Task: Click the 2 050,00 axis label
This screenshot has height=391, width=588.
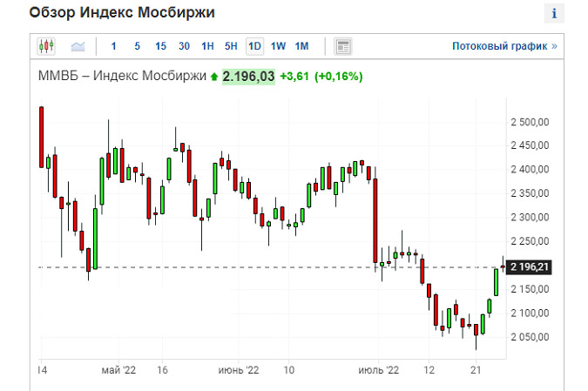Action: [530, 337]
